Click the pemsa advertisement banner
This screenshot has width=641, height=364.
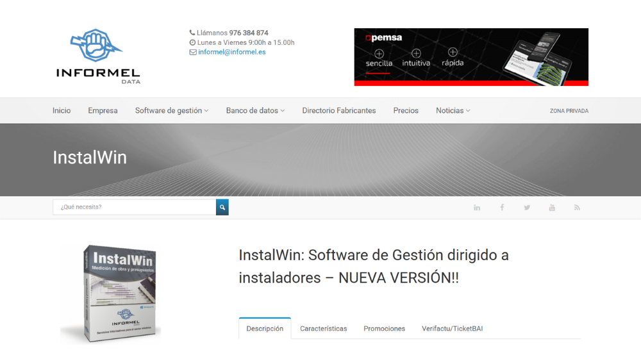coord(471,57)
